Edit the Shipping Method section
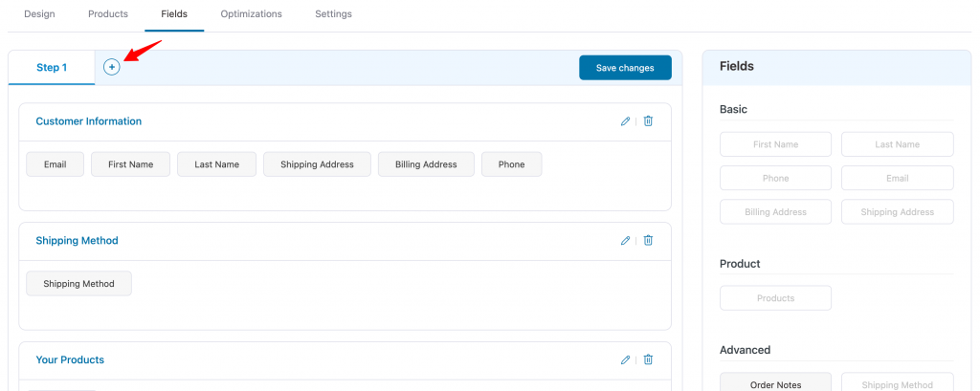980x391 pixels. [x=625, y=241]
